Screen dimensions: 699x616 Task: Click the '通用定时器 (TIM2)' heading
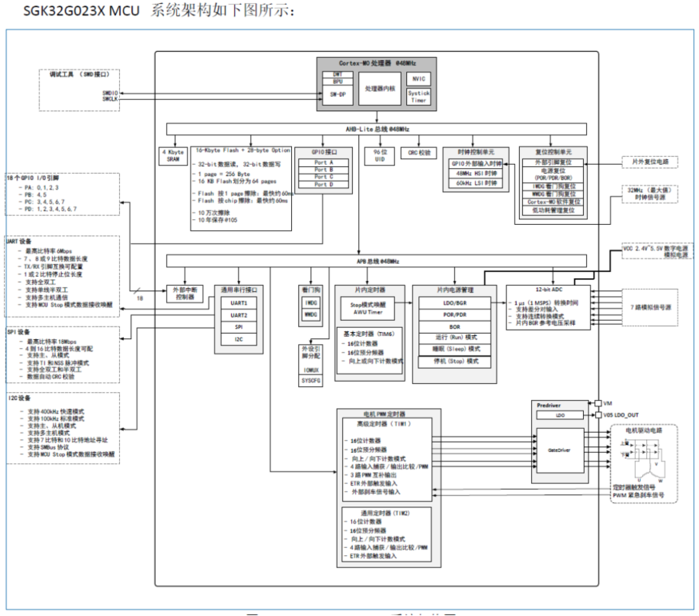coord(385,514)
